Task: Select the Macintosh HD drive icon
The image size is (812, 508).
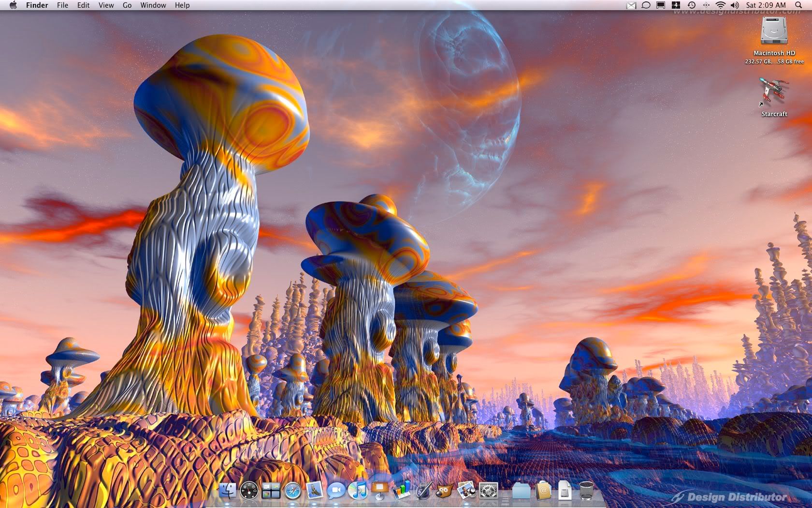Action: point(774,31)
